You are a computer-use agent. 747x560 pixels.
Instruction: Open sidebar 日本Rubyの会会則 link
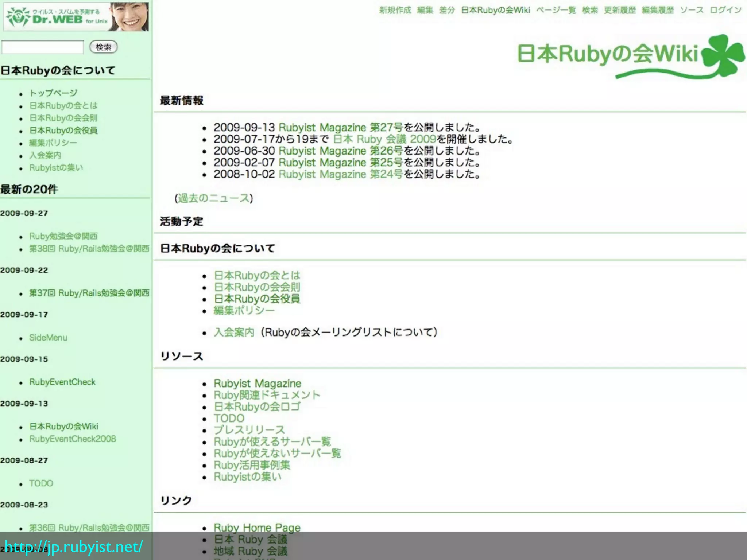63,118
